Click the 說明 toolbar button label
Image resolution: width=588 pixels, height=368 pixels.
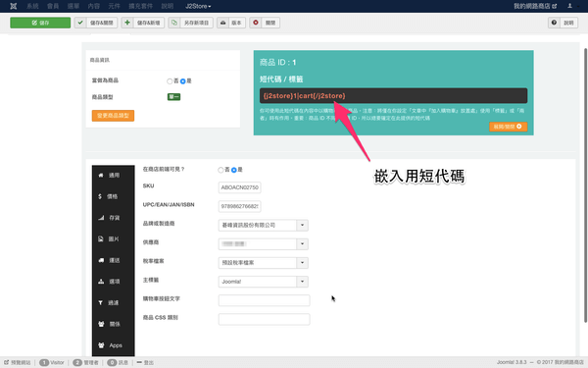(568, 23)
